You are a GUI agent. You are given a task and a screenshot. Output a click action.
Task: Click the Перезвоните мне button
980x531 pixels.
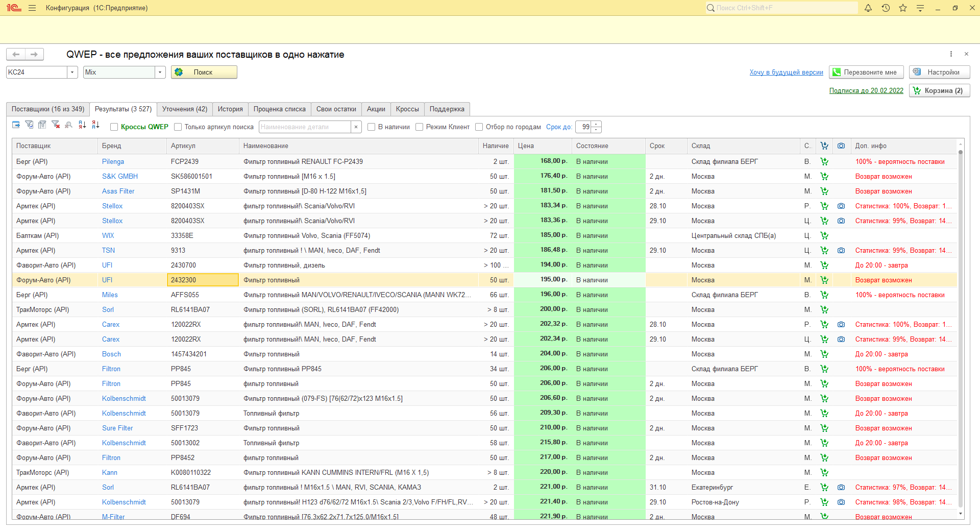click(x=866, y=72)
